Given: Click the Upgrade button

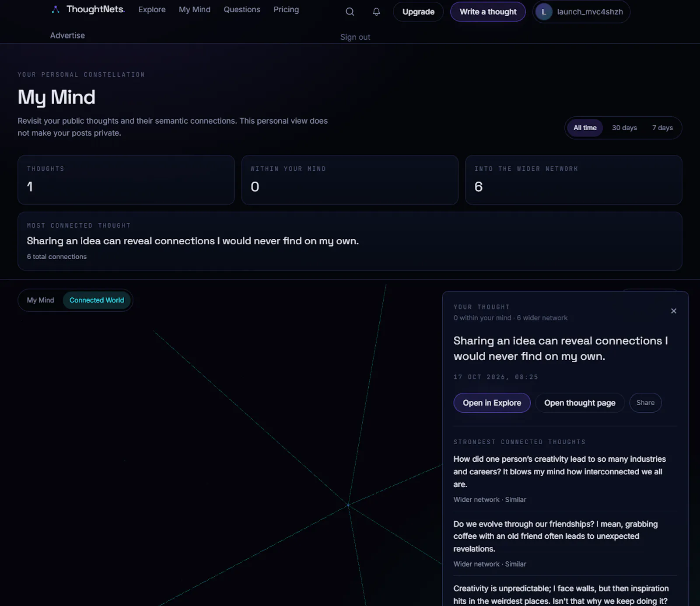Looking at the screenshot, I should (418, 12).
